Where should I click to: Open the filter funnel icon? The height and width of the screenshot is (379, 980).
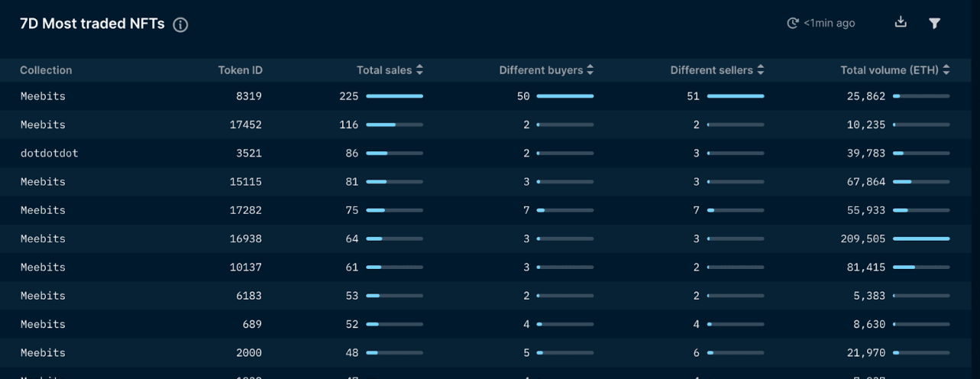coord(934,23)
